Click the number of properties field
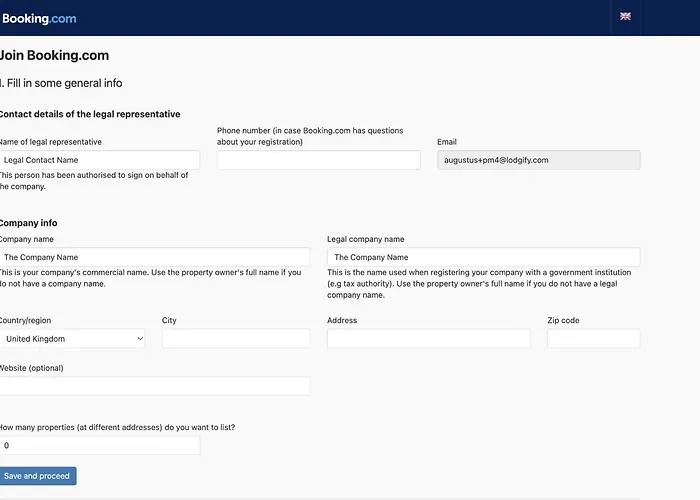This screenshot has width=700, height=500. coord(100,445)
